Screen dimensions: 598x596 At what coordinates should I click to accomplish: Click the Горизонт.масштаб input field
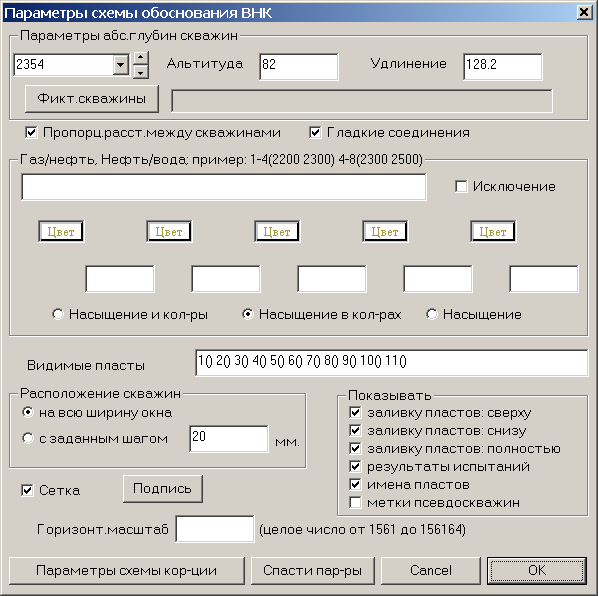[x=215, y=529]
